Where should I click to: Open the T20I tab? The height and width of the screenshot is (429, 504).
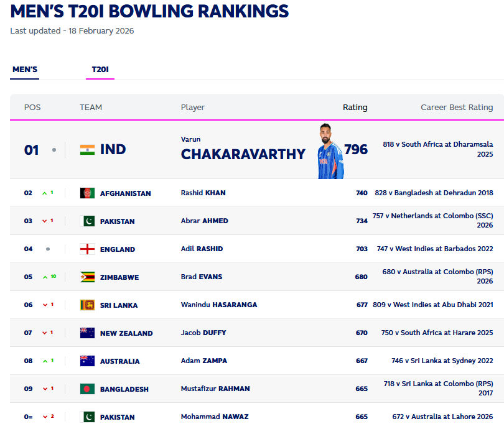(x=100, y=69)
